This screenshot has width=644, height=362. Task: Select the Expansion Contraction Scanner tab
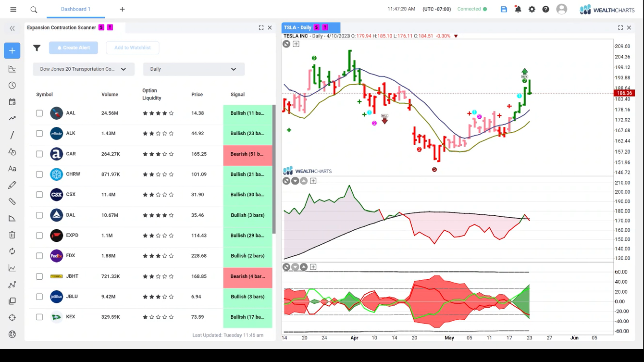(x=61, y=28)
